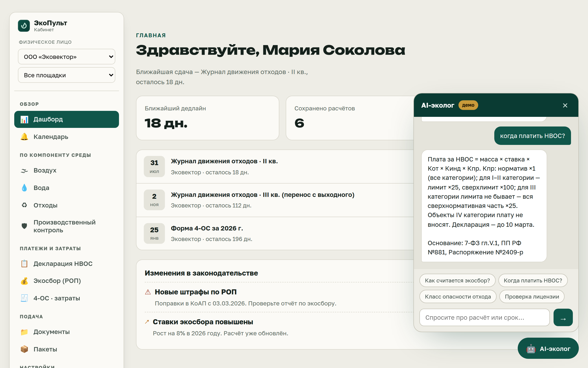Navigate to Вода section

point(67,188)
